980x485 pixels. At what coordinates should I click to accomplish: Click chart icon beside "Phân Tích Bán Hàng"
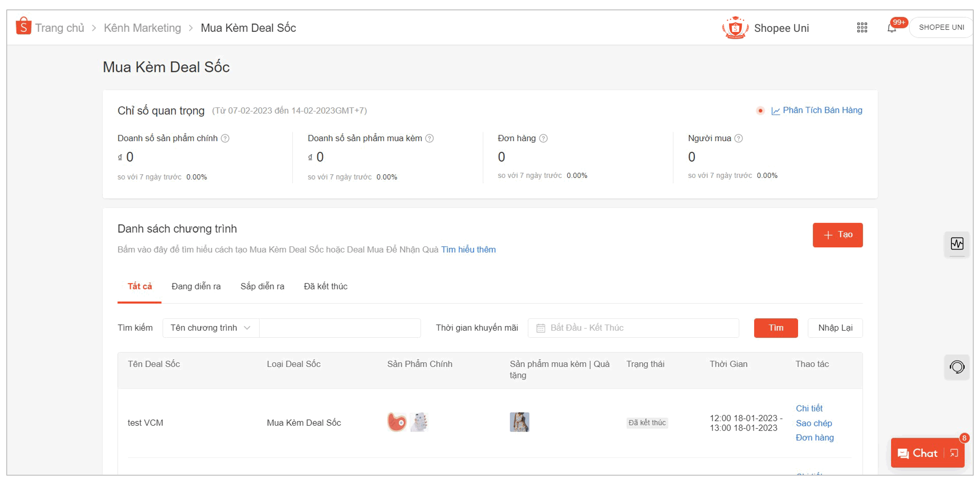(x=776, y=110)
